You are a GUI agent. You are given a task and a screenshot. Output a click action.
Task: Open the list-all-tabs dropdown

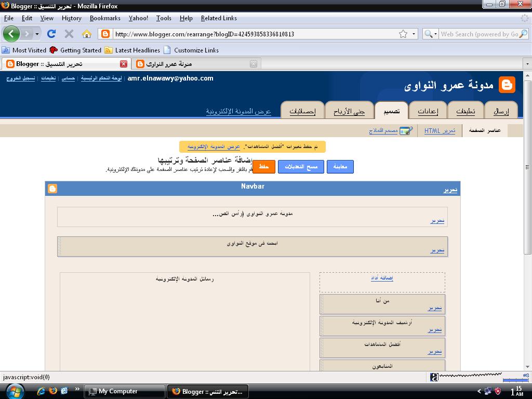(527, 64)
